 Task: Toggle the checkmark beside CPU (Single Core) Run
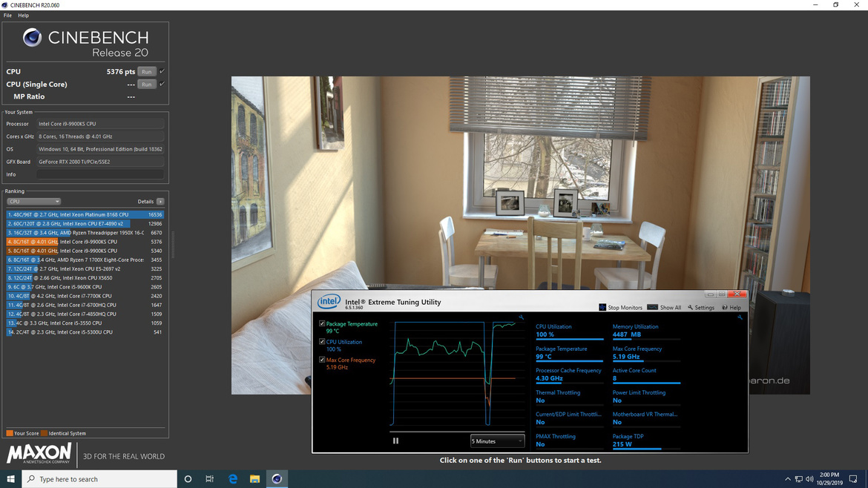[x=162, y=84]
